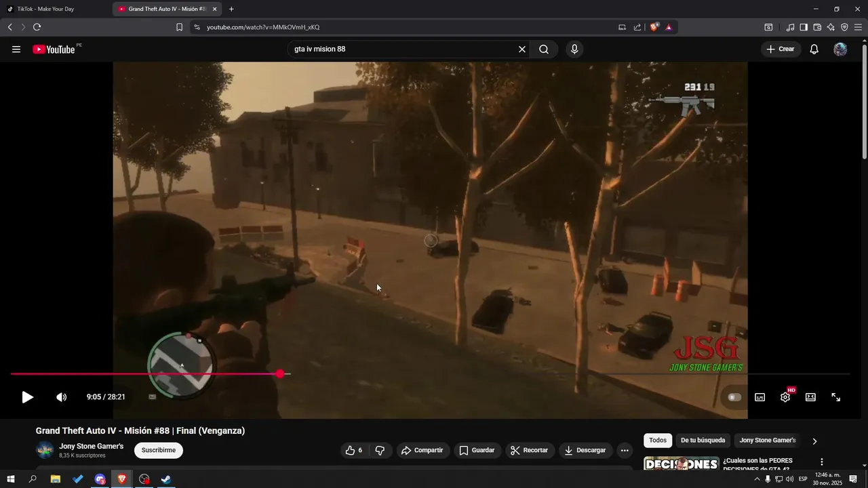Click the address bar URL
868x488 pixels.
[x=263, y=27]
